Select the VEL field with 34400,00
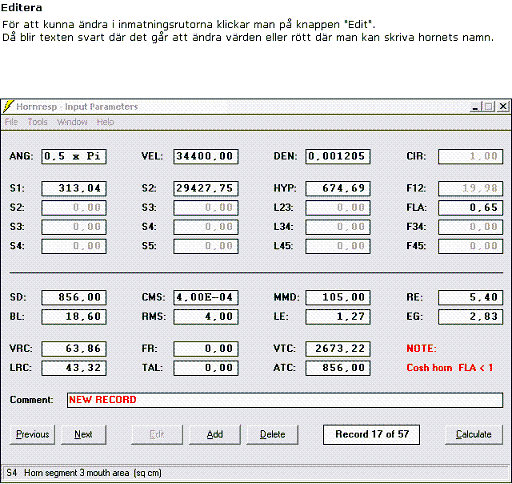Image resolution: width=512 pixels, height=484 pixels. pos(206,157)
